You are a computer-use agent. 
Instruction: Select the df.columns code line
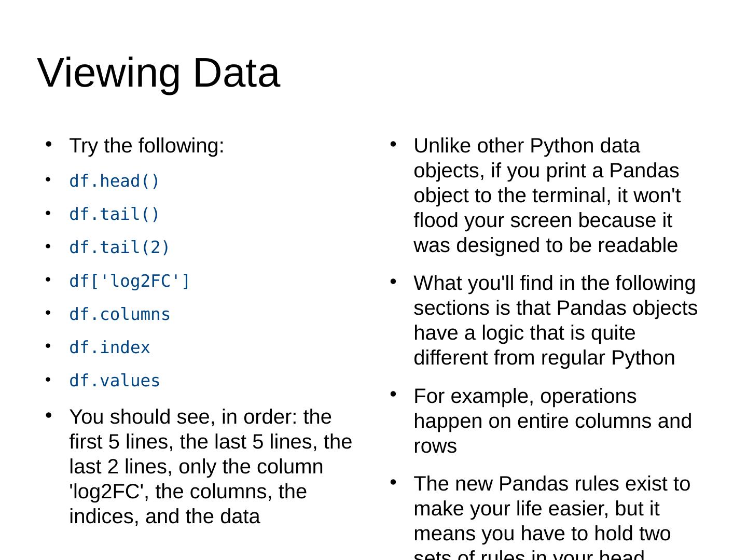119,314
